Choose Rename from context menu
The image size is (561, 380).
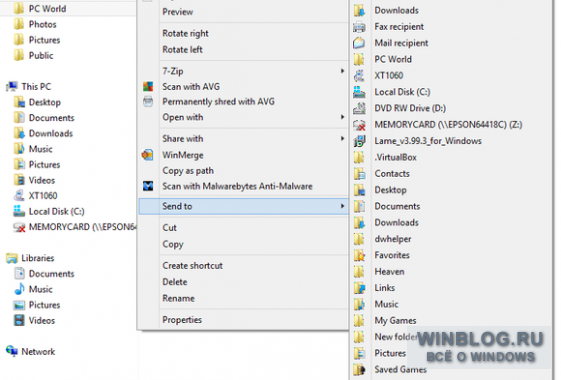coord(179,298)
